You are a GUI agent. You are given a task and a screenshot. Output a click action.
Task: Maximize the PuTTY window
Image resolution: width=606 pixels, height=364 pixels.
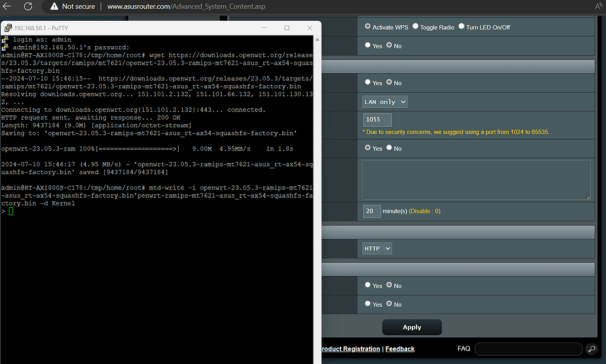(x=287, y=28)
